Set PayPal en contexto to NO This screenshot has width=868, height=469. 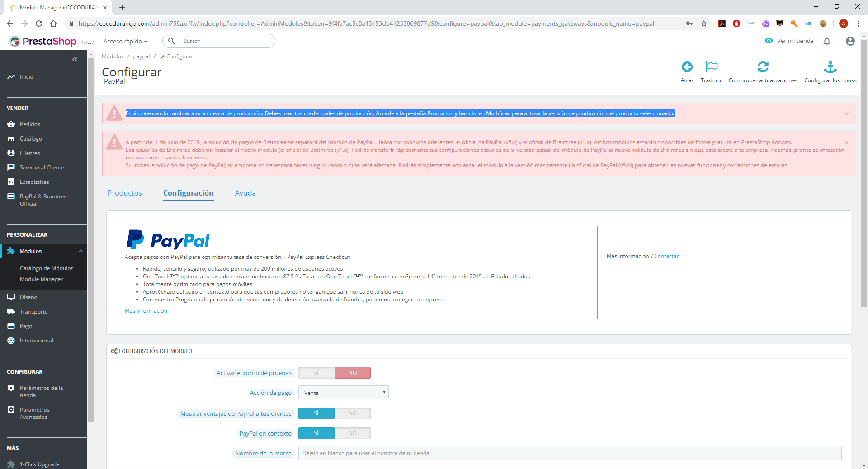(x=353, y=433)
